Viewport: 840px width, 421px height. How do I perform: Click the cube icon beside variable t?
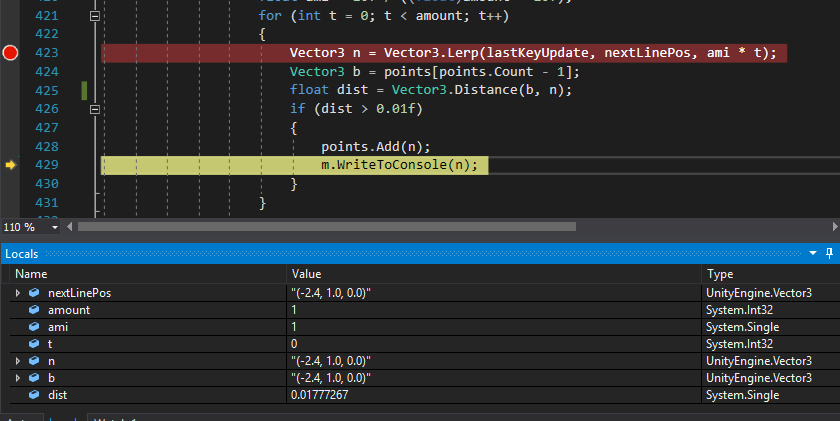point(34,344)
